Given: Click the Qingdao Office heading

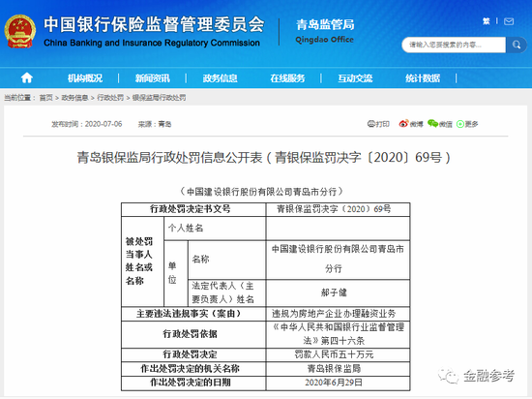Looking at the screenshot, I should pyautogui.click(x=325, y=40).
